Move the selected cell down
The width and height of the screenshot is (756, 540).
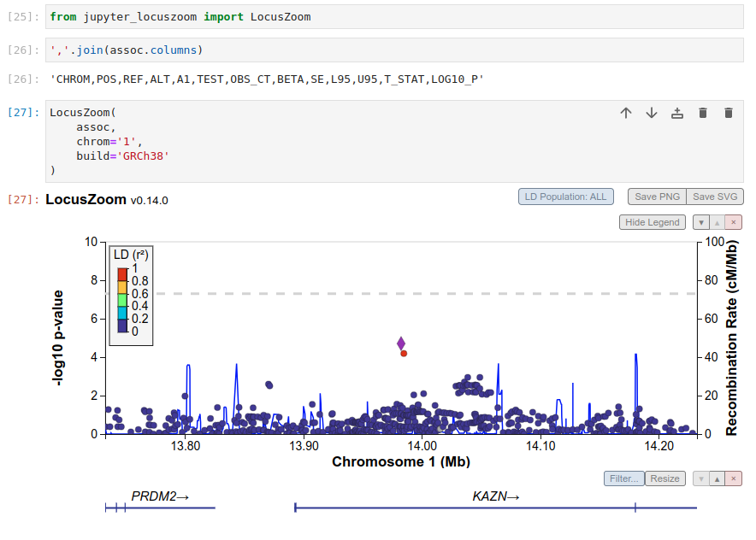point(651,112)
